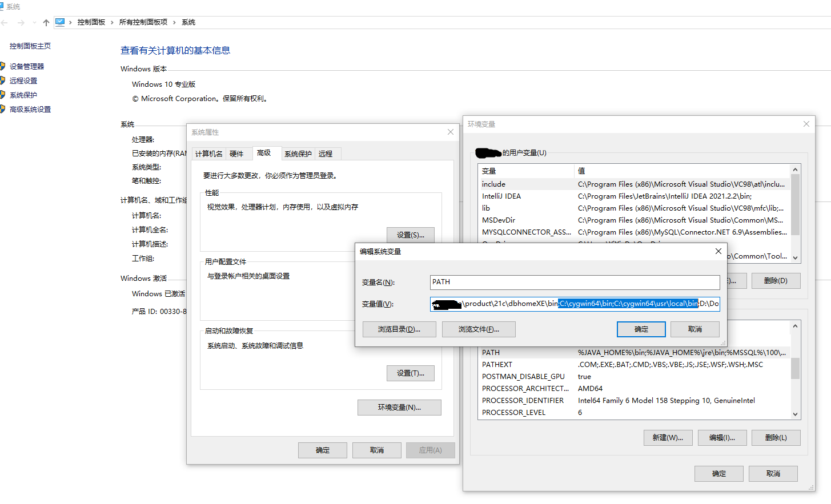Select the PROCESSOR_ARCHITECT... variable row
This screenshot has width=831, height=504.
(634, 389)
